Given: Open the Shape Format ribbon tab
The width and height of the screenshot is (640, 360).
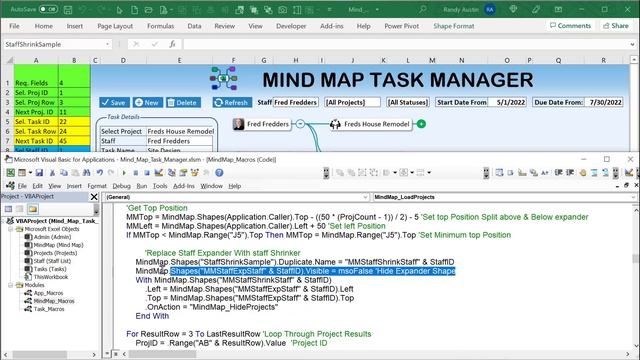Looking at the screenshot, I should [454, 26].
